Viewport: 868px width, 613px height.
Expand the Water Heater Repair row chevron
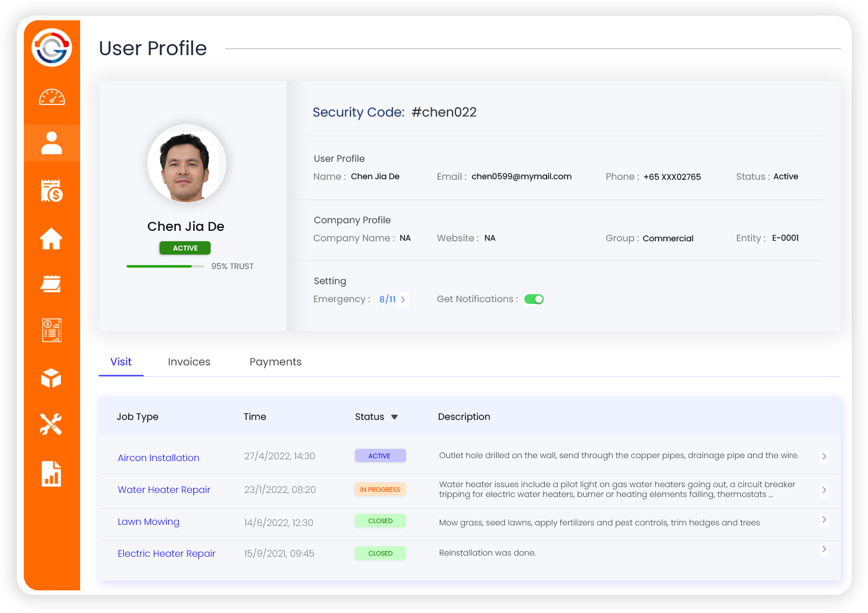(824, 490)
